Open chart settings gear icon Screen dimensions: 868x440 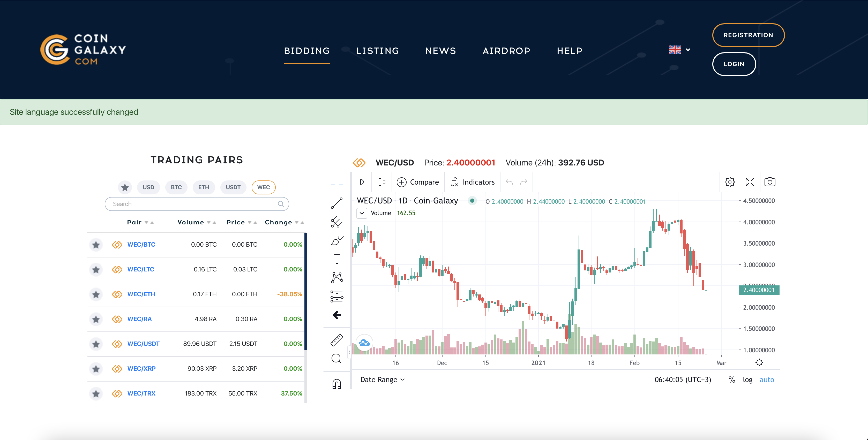point(730,182)
